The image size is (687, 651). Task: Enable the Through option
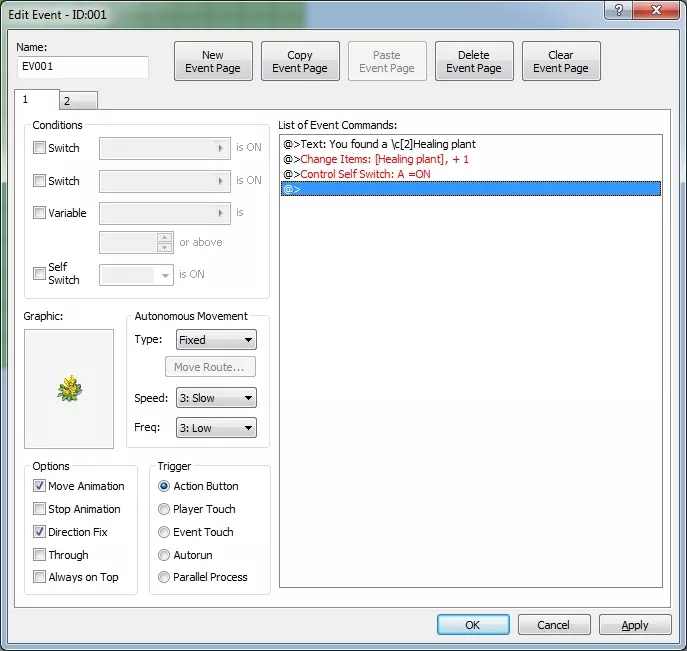click(39, 555)
